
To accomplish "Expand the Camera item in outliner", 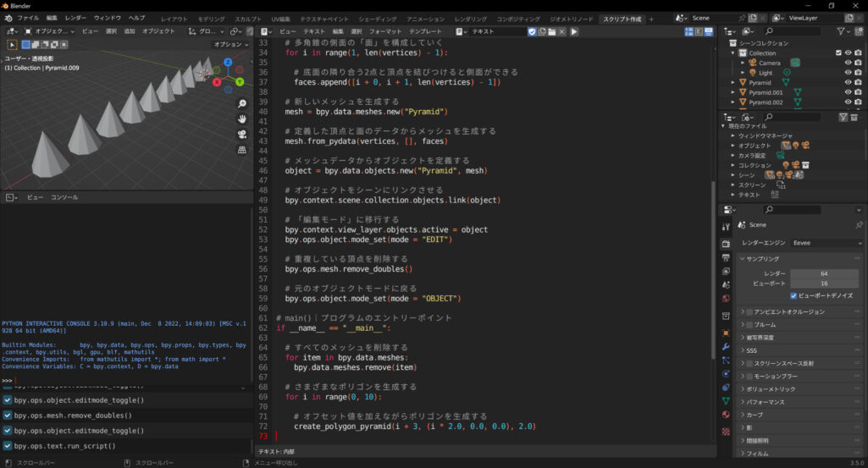I will pyautogui.click(x=743, y=63).
